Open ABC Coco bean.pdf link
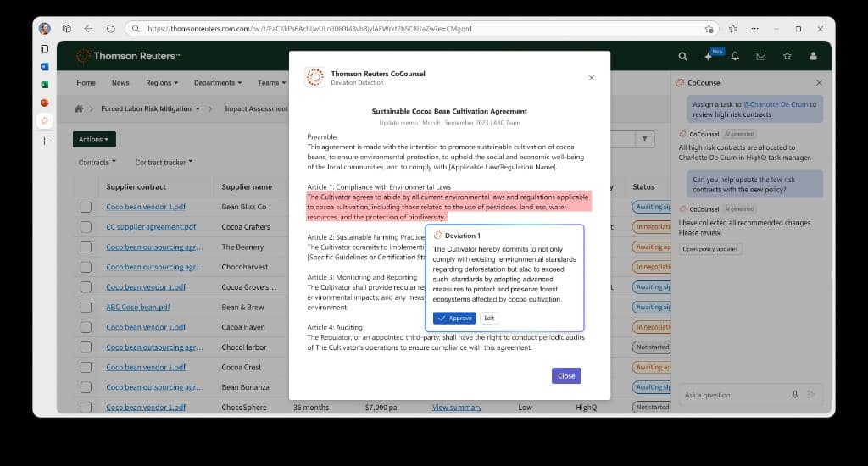 point(138,308)
